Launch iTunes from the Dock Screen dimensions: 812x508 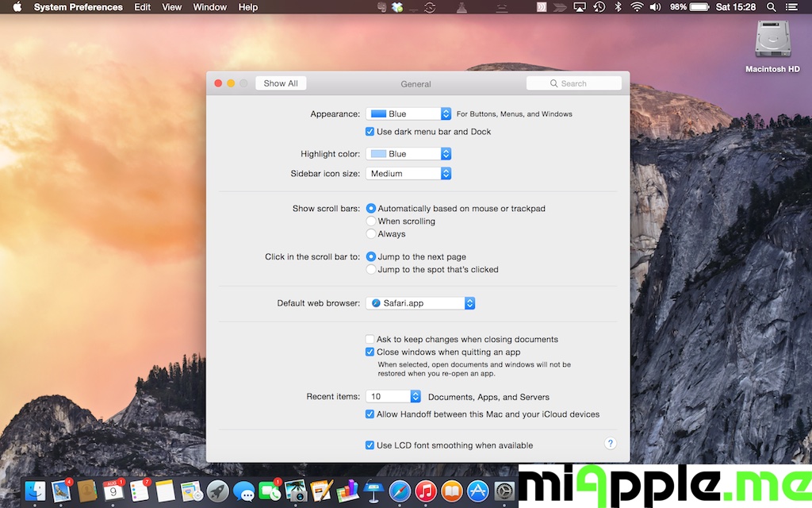[x=426, y=491]
